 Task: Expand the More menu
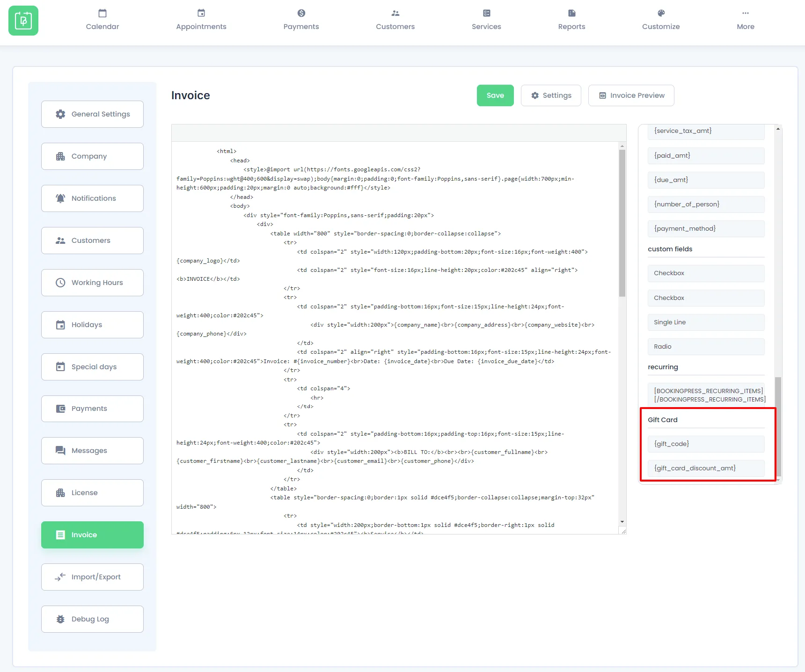[745, 20]
